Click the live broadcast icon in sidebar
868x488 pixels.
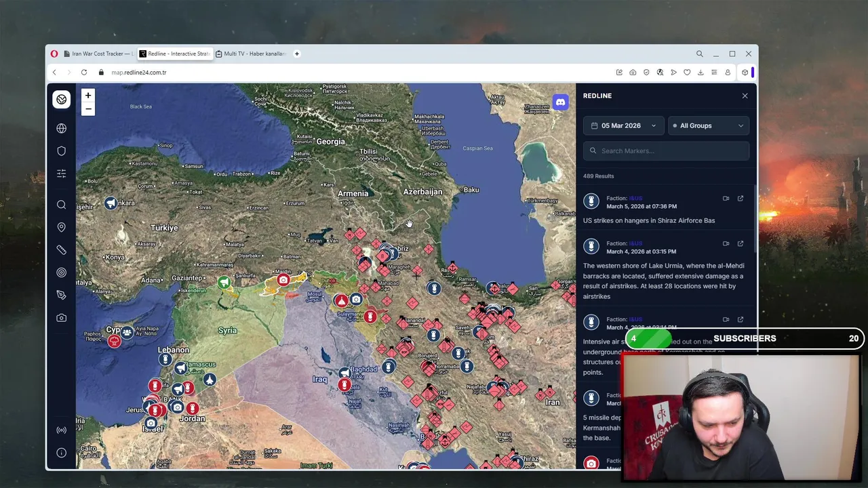61,430
